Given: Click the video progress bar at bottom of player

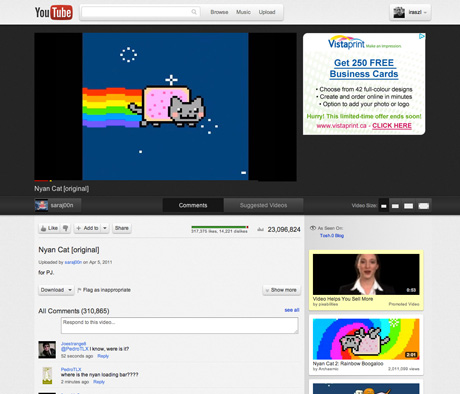Looking at the screenshot, I should pyautogui.click(x=165, y=181).
